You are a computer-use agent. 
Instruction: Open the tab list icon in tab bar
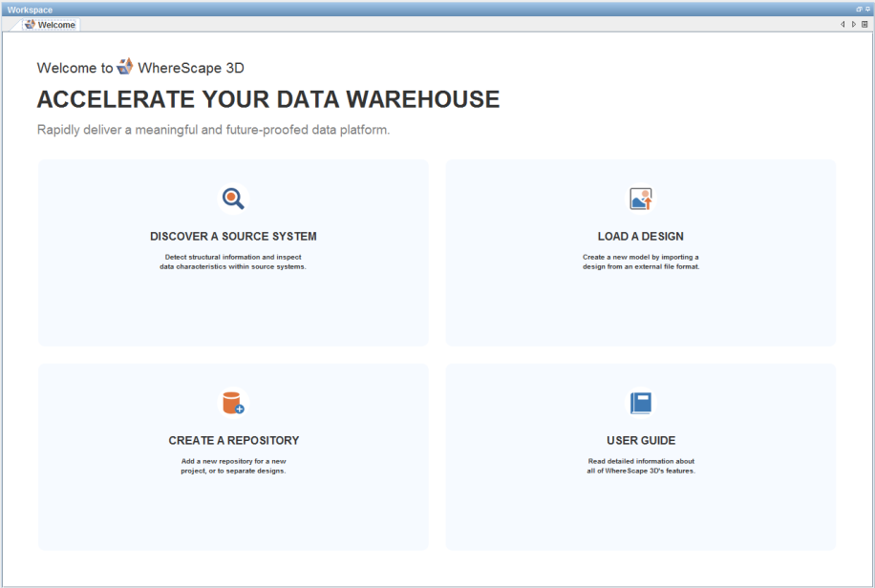864,24
